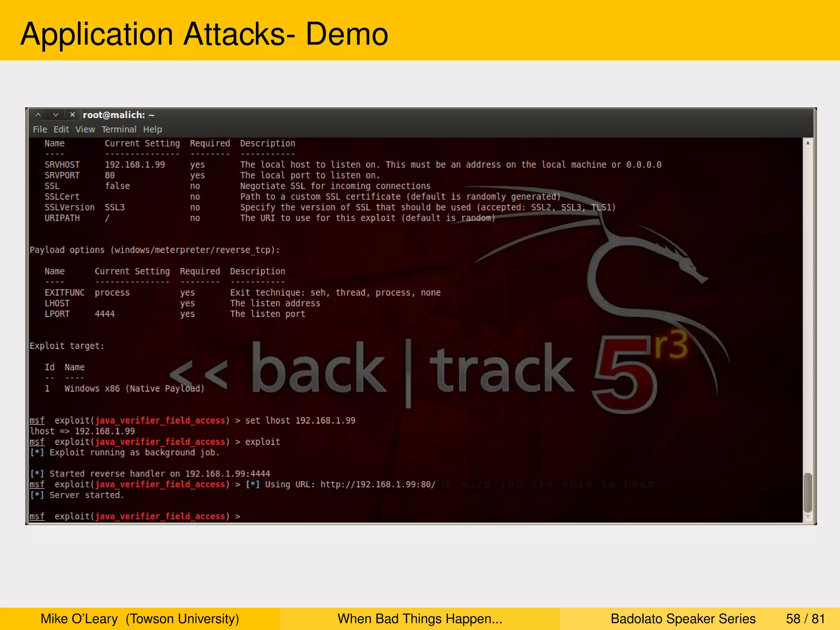
Task: Open the View menu in terminal
Action: [x=85, y=129]
